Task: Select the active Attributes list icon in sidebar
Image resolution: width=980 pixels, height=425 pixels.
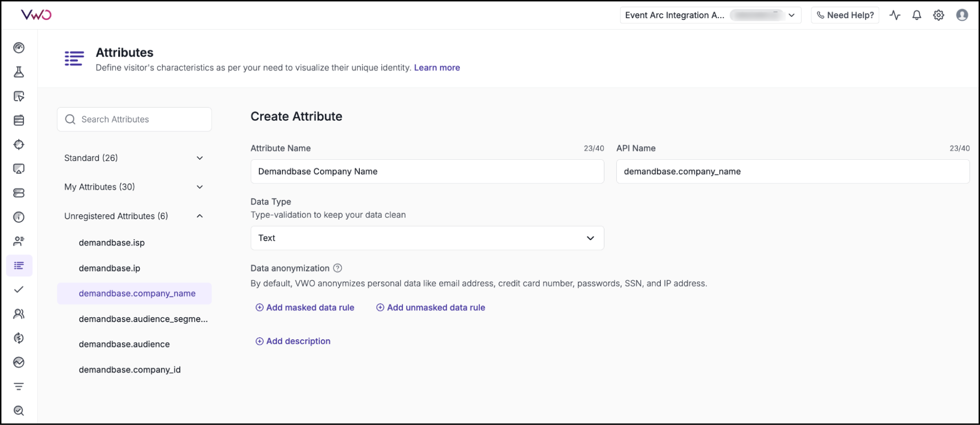Action: [19, 265]
